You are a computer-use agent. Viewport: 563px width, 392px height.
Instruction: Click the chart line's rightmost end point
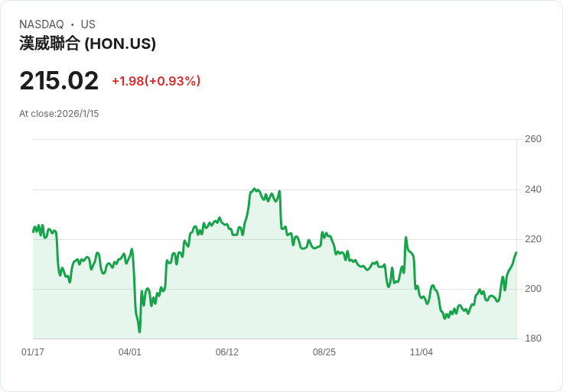516,252
